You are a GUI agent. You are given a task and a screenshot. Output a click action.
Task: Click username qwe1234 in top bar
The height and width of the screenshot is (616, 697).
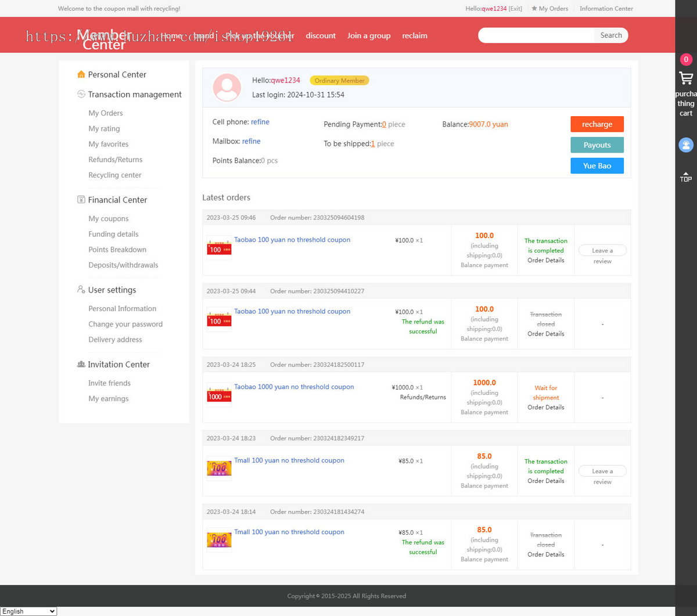pyautogui.click(x=494, y=9)
